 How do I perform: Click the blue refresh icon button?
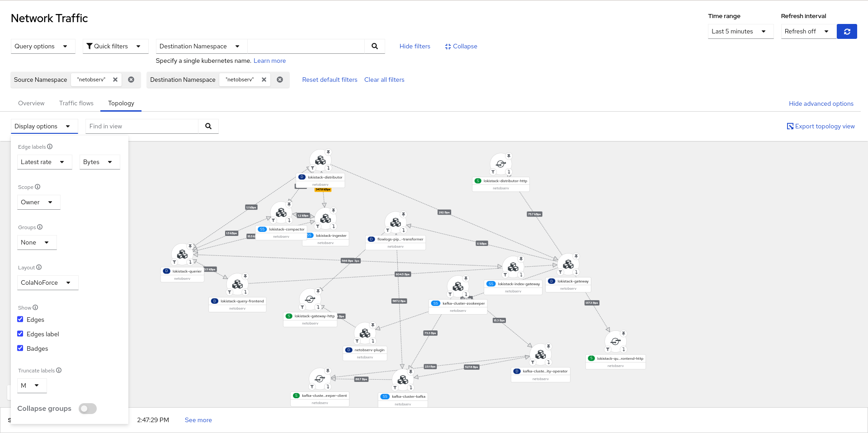click(847, 32)
